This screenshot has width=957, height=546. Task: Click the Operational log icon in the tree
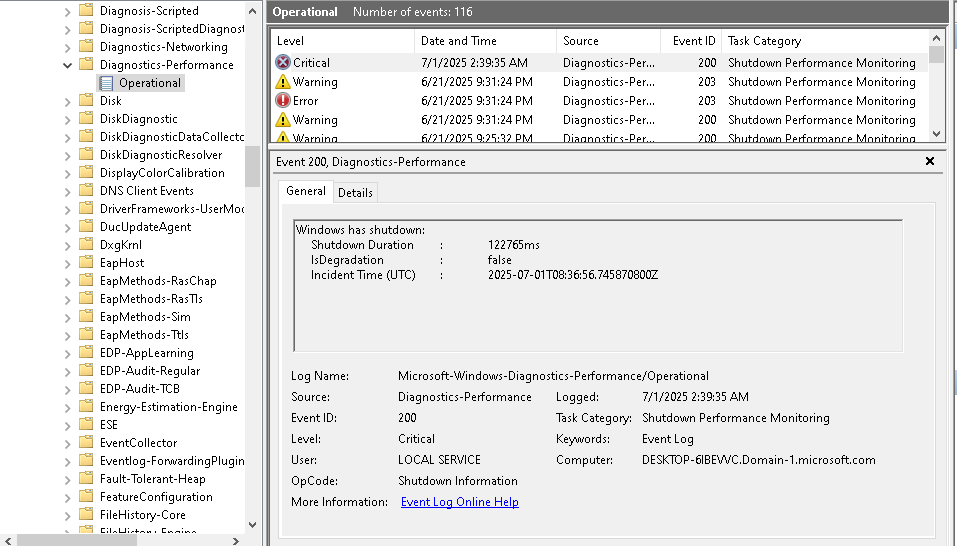click(x=106, y=83)
